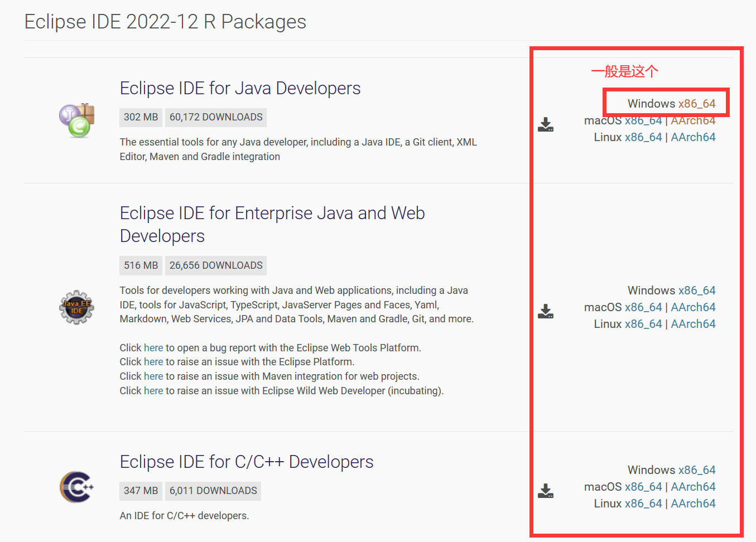This screenshot has height=542, width=756.
Task: Click 'here' for Maven integration web projects issue
Action: point(153,376)
